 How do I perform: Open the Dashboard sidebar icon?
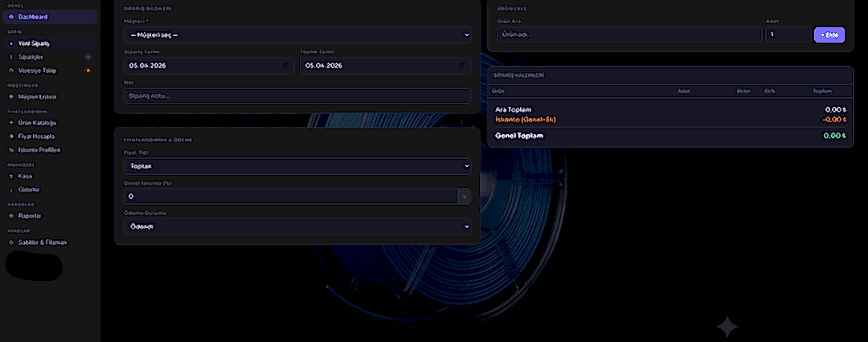tap(11, 17)
